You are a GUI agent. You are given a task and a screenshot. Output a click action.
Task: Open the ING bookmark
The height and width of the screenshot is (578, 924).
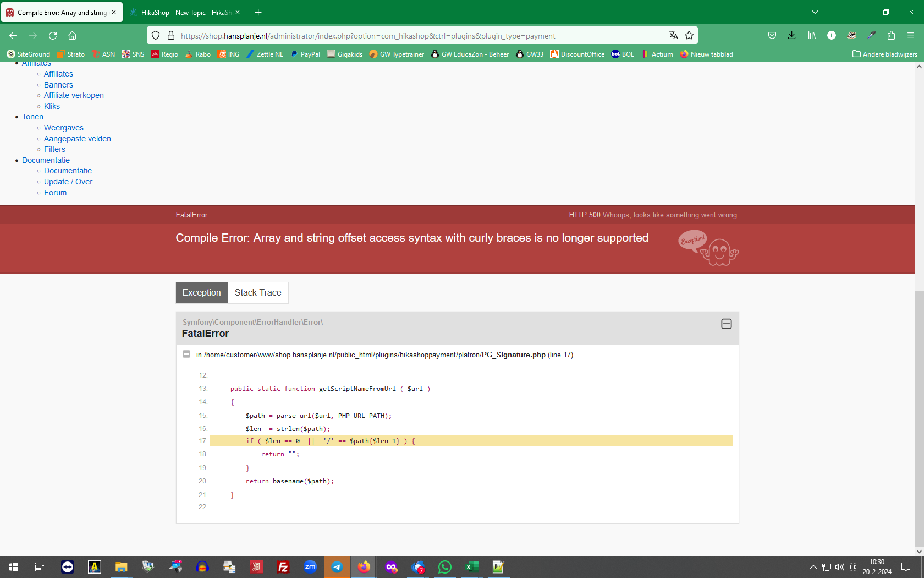(x=228, y=54)
